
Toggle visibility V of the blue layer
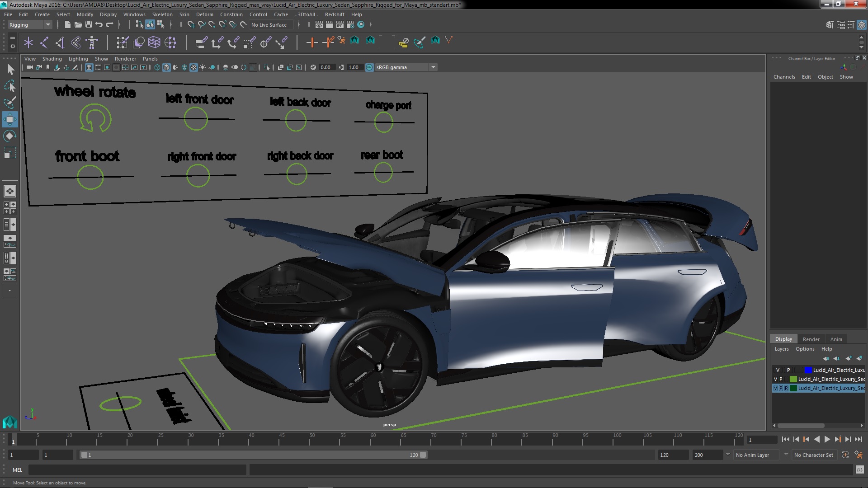pyautogui.click(x=778, y=370)
